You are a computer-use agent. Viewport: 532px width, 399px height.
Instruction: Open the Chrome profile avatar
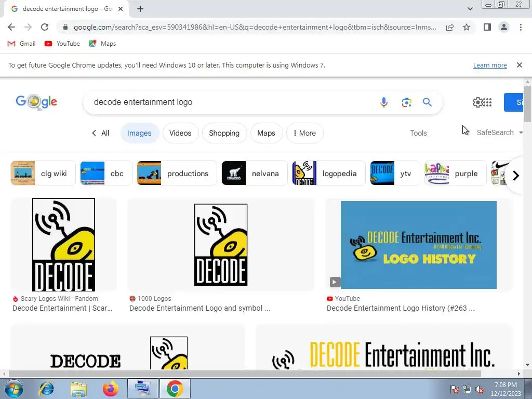click(504, 27)
